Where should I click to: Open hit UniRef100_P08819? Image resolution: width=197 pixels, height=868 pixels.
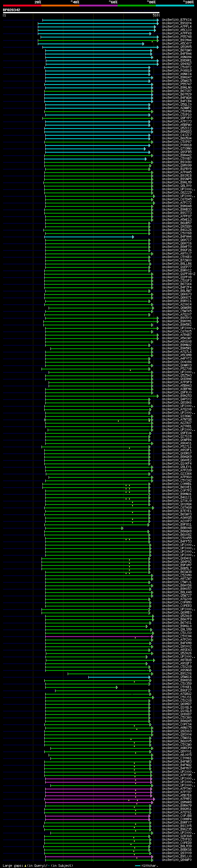(177, 71)
